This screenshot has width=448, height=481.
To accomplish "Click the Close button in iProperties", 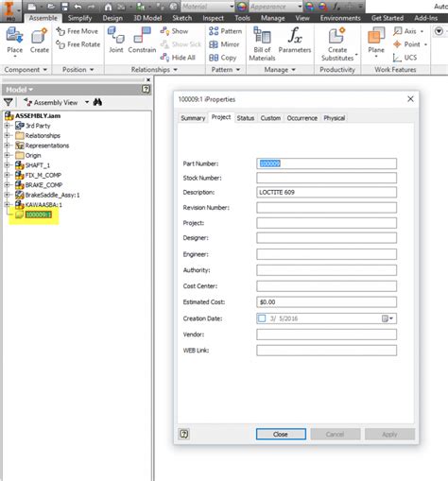I will pos(281,434).
